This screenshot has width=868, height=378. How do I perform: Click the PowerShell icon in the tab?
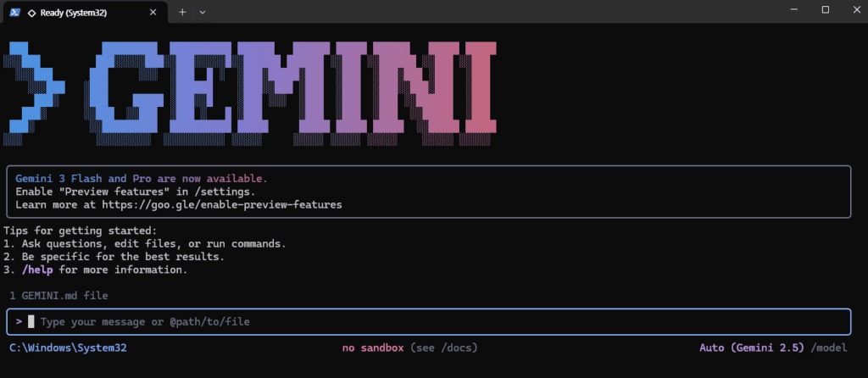pyautogui.click(x=15, y=12)
